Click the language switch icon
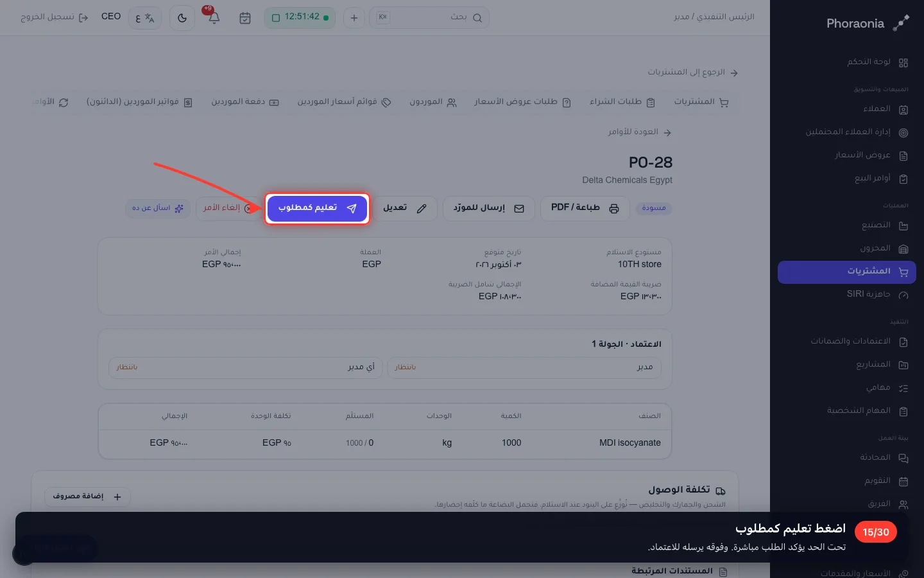The height and width of the screenshot is (578, 924). coord(145,18)
